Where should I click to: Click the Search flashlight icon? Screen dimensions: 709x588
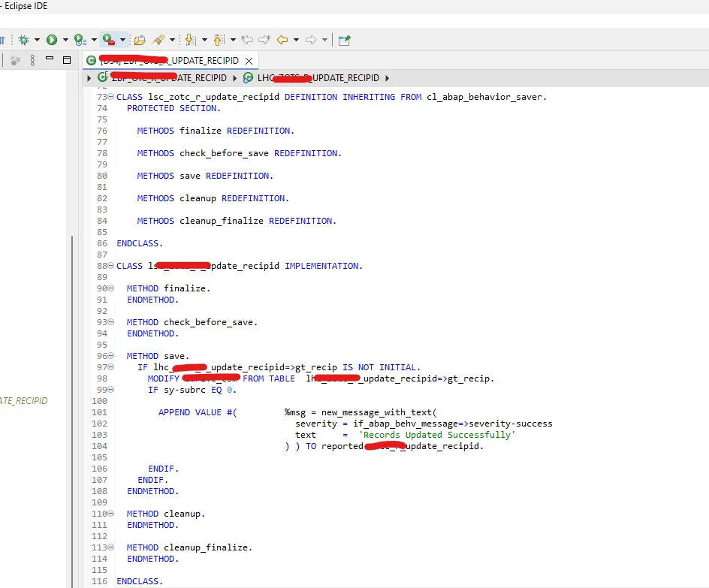click(158, 40)
